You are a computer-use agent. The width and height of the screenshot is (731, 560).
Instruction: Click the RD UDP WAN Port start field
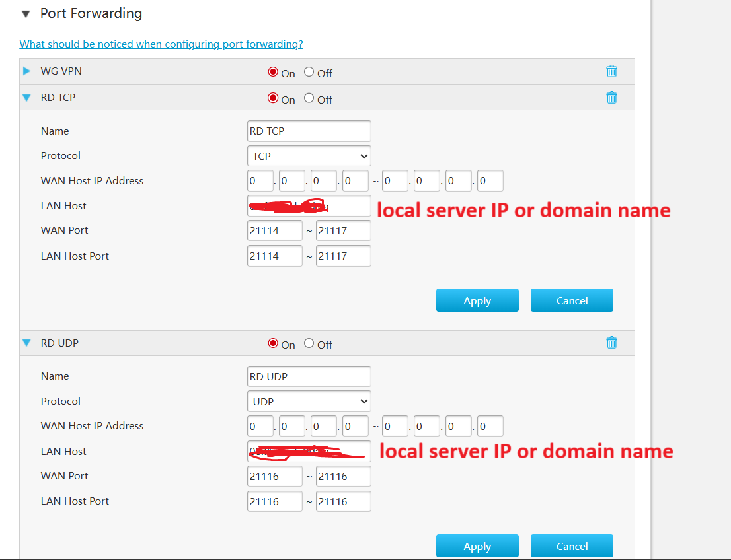(274, 476)
